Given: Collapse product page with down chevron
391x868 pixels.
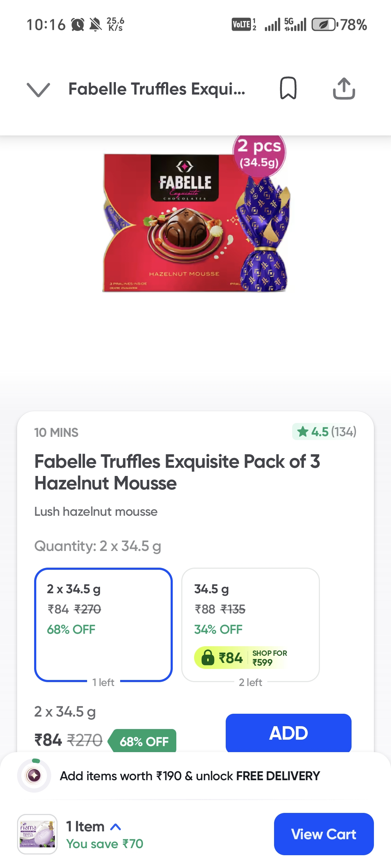Looking at the screenshot, I should [38, 89].
